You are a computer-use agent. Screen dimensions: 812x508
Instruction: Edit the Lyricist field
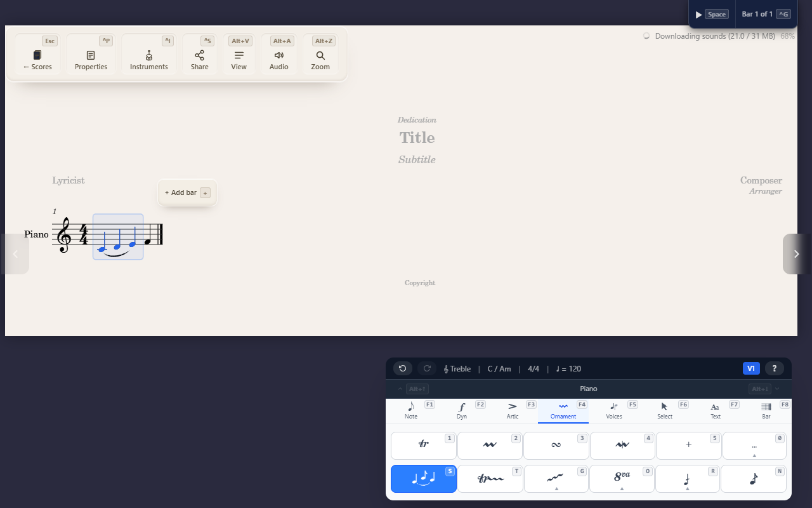coord(69,180)
